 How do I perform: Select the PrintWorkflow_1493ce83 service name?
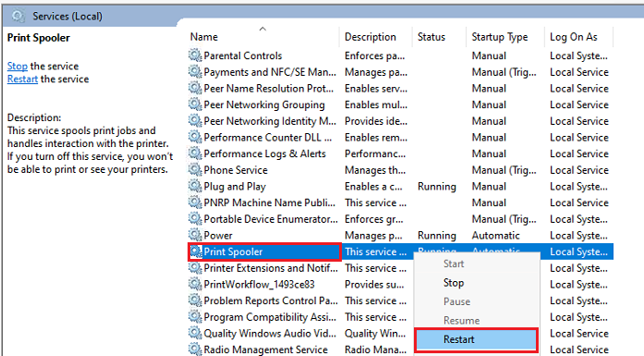click(x=259, y=285)
